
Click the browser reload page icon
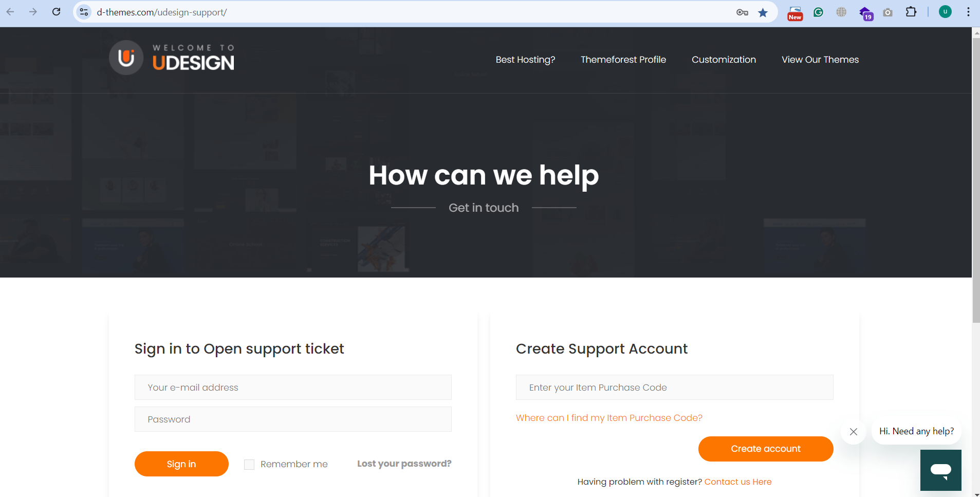(x=57, y=12)
